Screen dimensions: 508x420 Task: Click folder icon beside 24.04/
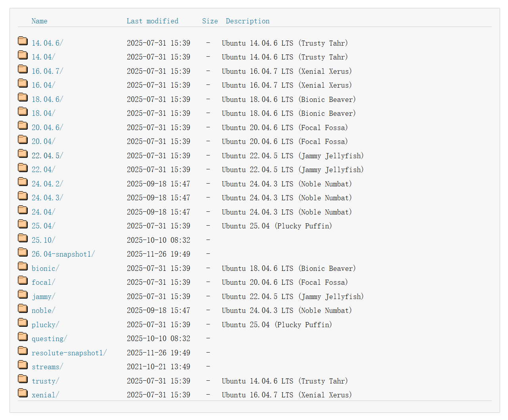coord(23,210)
